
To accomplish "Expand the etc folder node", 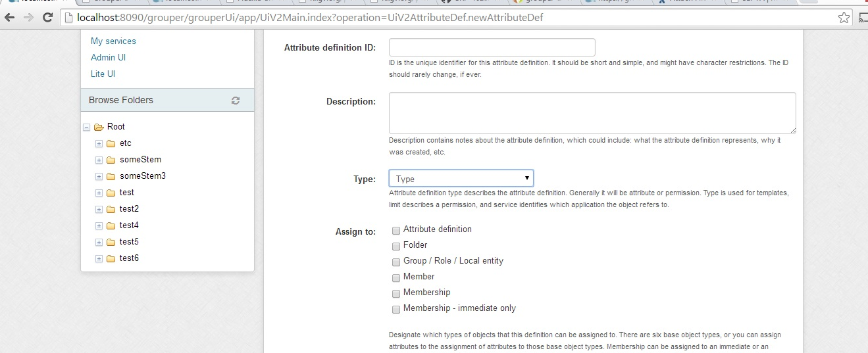I will [99, 143].
